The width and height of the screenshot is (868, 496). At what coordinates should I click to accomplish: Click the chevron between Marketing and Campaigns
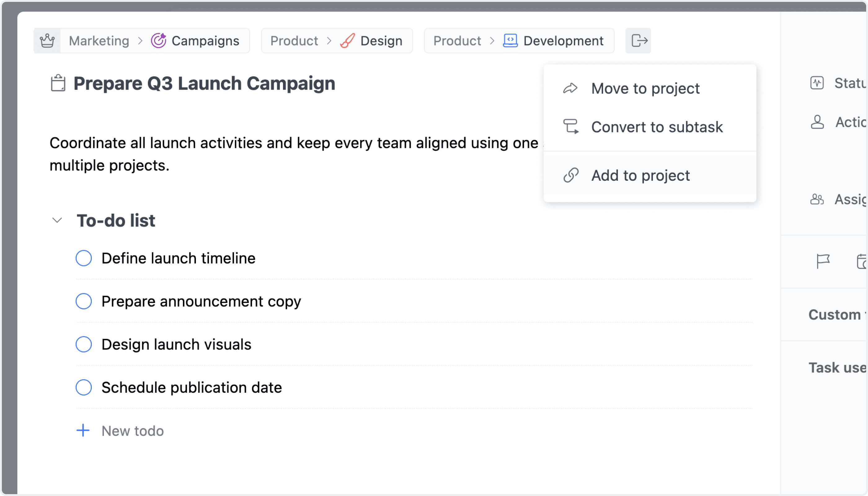tap(140, 41)
